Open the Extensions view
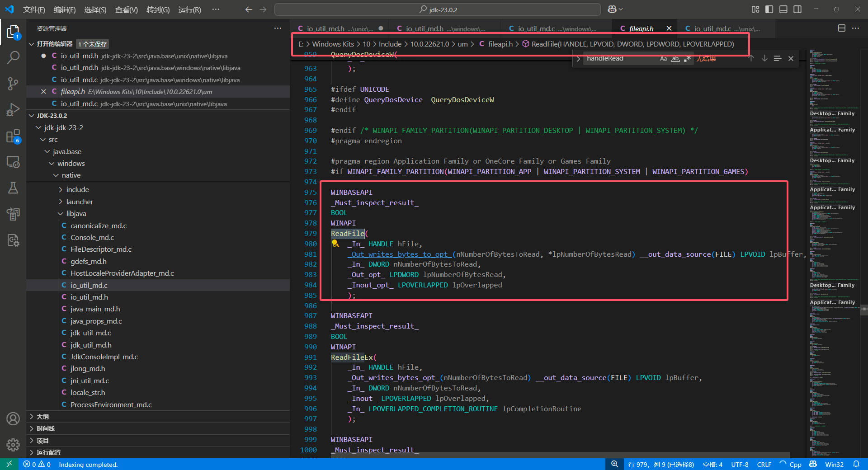 pyautogui.click(x=13, y=136)
